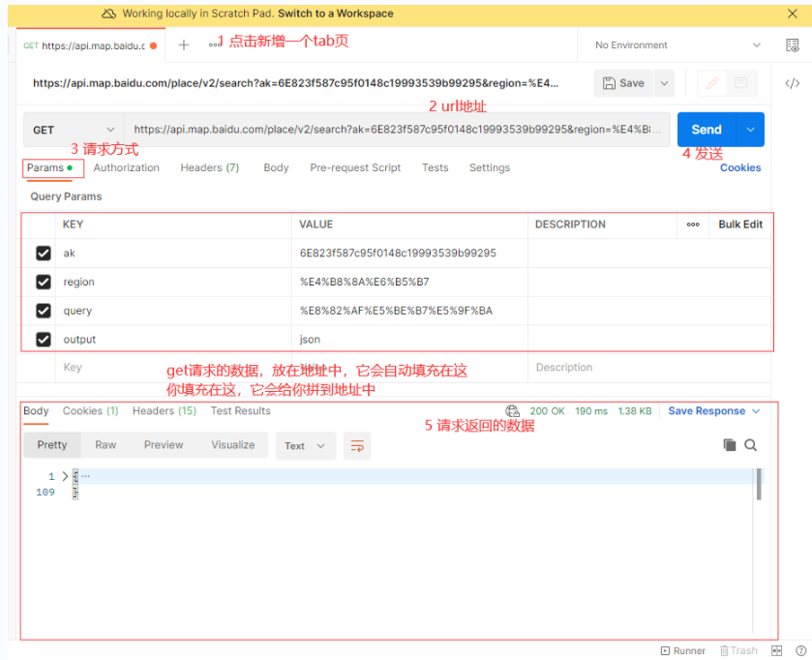Click the empty Key input field

[x=173, y=368]
